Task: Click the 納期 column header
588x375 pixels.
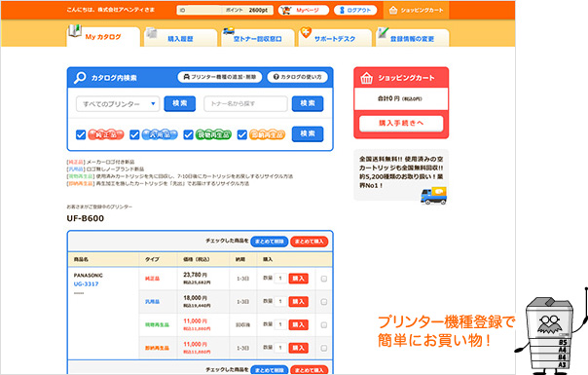Action: click(x=240, y=259)
